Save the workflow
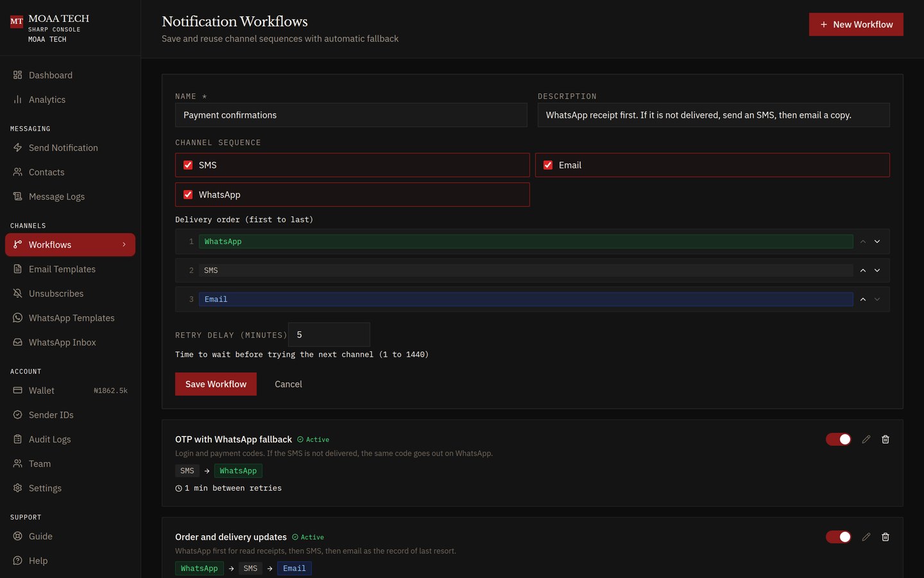Image resolution: width=924 pixels, height=578 pixels. click(216, 384)
